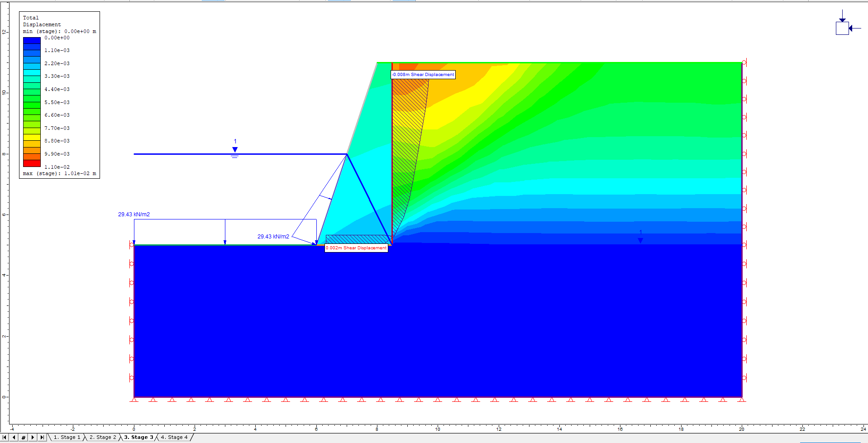Image resolution: width=868 pixels, height=443 pixels.
Task: Select the -0.008m Shear Displacement label
Action: pos(423,75)
